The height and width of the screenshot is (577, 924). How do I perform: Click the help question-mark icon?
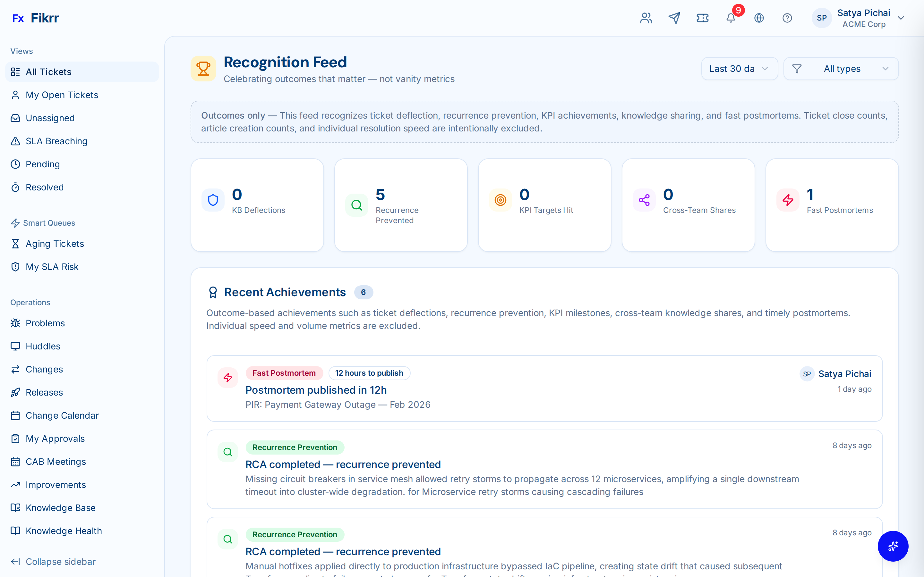click(787, 18)
